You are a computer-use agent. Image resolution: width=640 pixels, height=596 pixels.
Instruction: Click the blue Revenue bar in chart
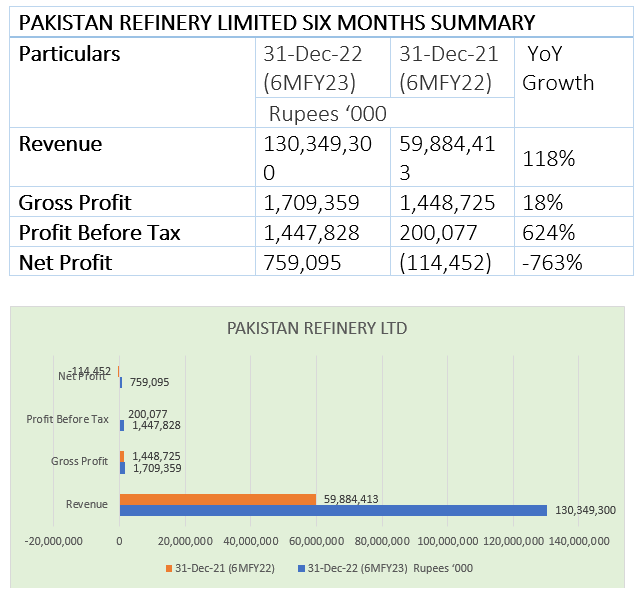pos(333,510)
